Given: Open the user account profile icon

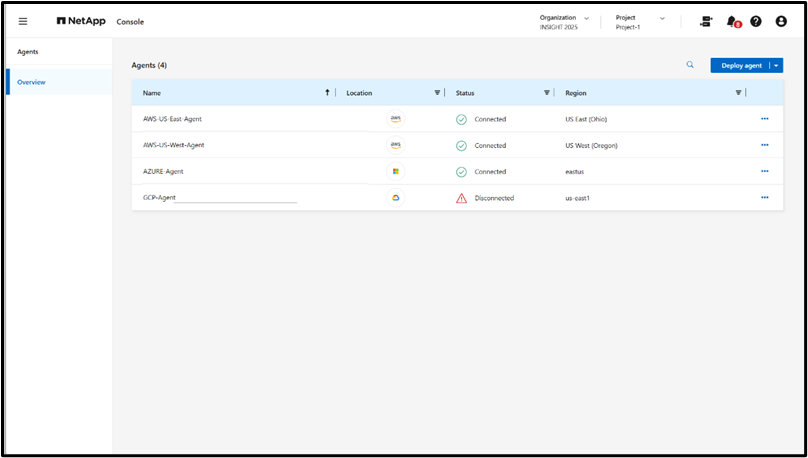Looking at the screenshot, I should (x=781, y=21).
